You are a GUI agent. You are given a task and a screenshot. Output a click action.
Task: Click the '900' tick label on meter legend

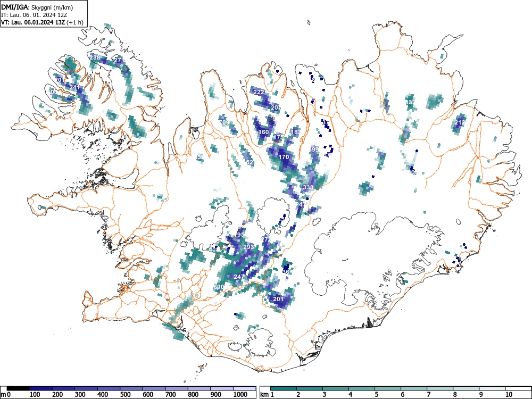[x=216, y=395]
